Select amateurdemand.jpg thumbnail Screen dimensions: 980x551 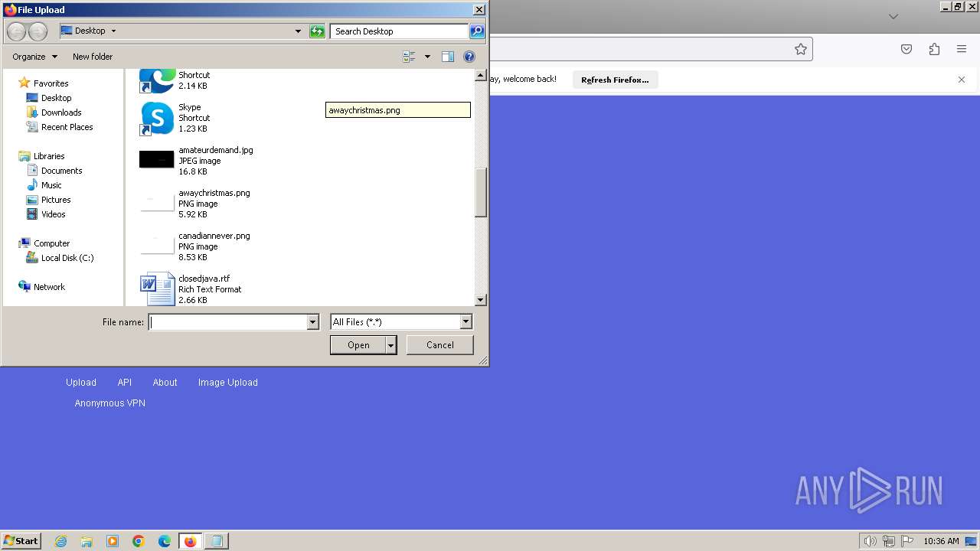click(157, 160)
